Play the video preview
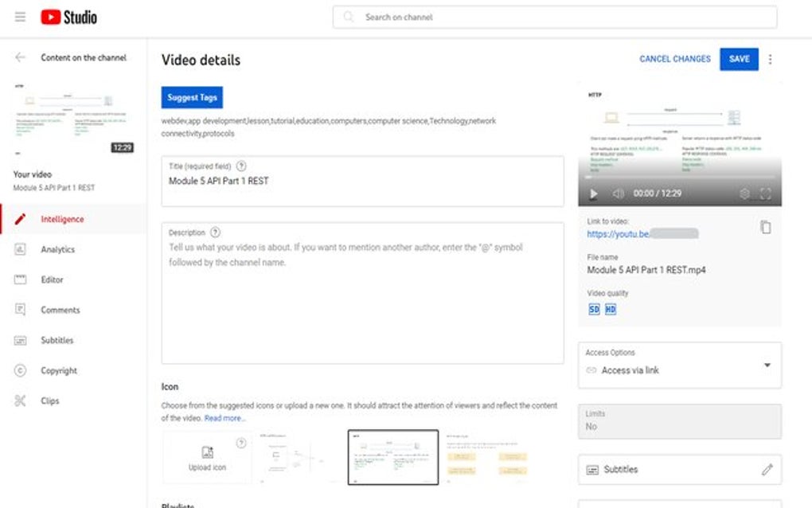This screenshot has height=508, width=812. [593, 193]
